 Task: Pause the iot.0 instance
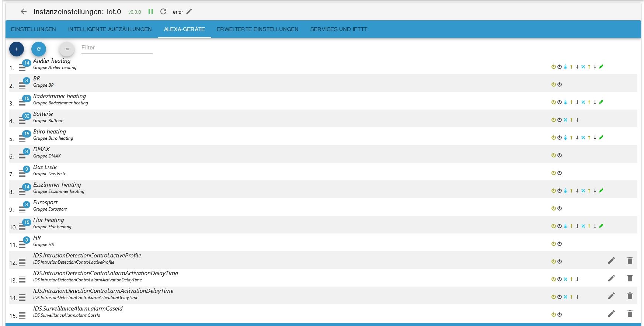coord(151,12)
